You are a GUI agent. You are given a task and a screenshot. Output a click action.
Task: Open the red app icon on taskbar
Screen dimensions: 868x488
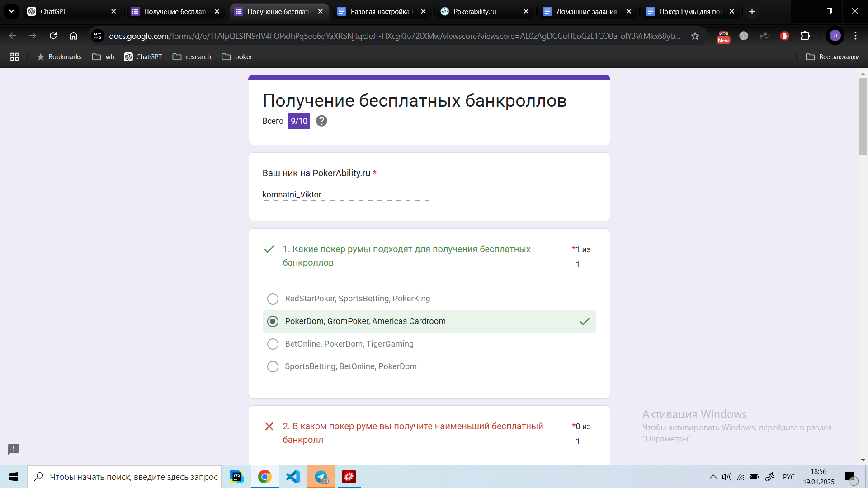coord(349,477)
